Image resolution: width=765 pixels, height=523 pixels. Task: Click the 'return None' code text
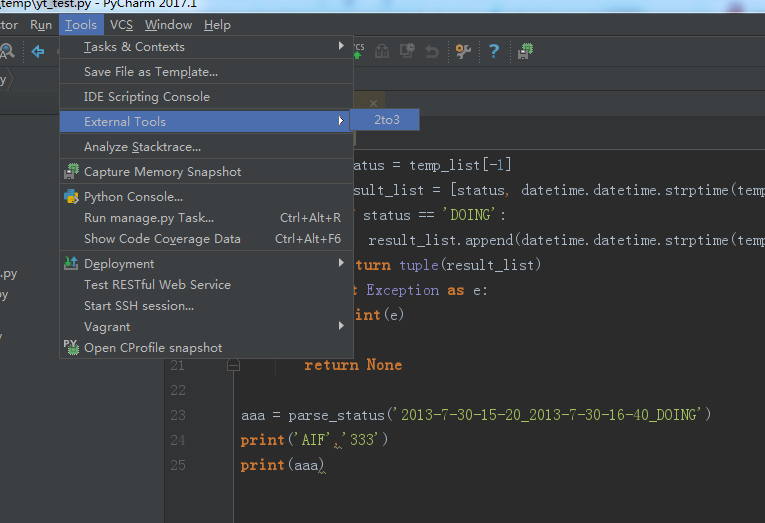coord(353,365)
